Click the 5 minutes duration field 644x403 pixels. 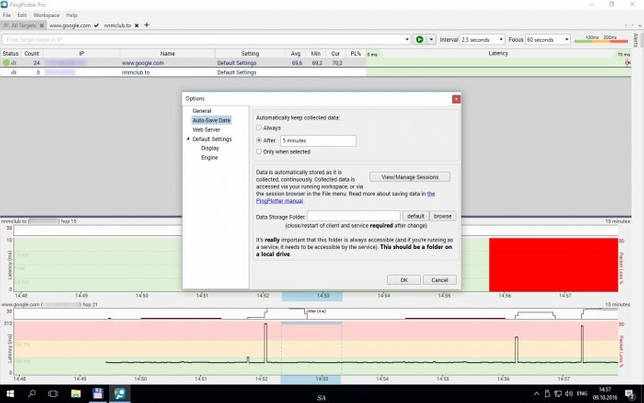click(318, 140)
